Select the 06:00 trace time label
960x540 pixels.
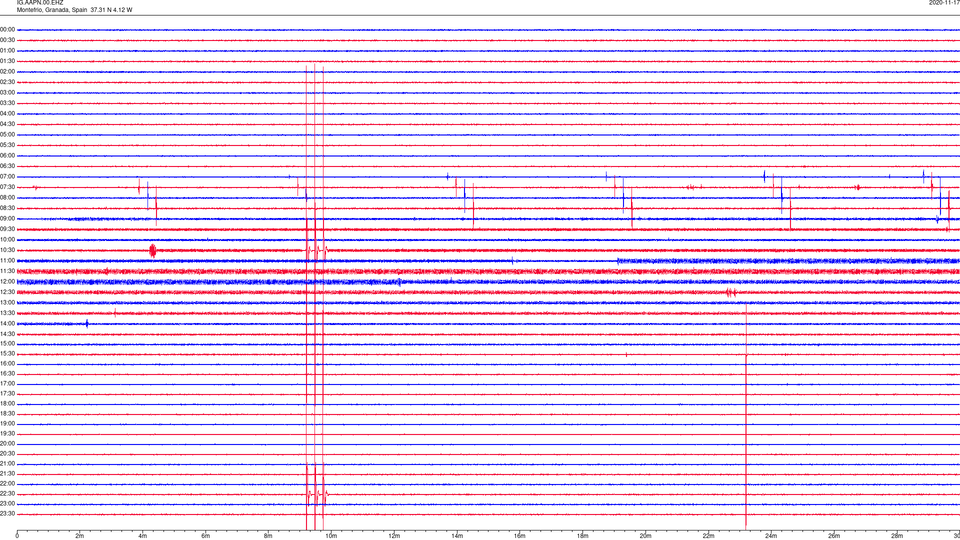7,156
